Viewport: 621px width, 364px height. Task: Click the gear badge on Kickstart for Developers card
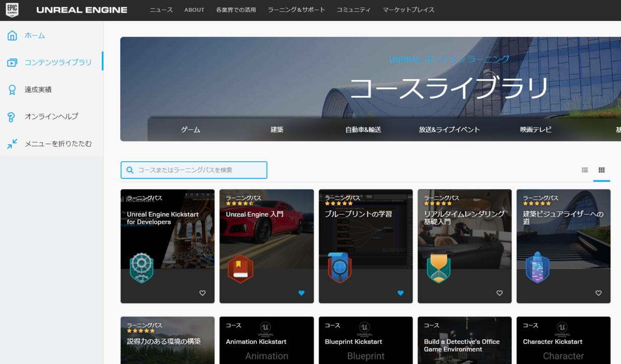coord(142,268)
